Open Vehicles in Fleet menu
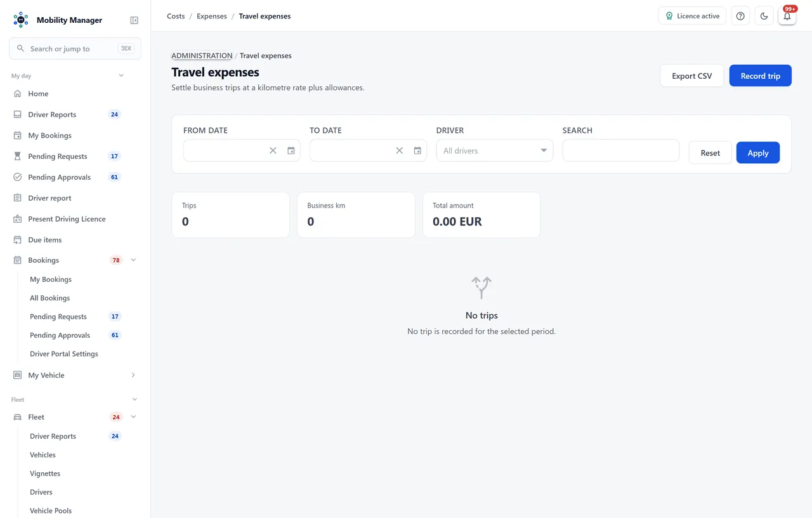This screenshot has width=812, height=518. pos(43,455)
